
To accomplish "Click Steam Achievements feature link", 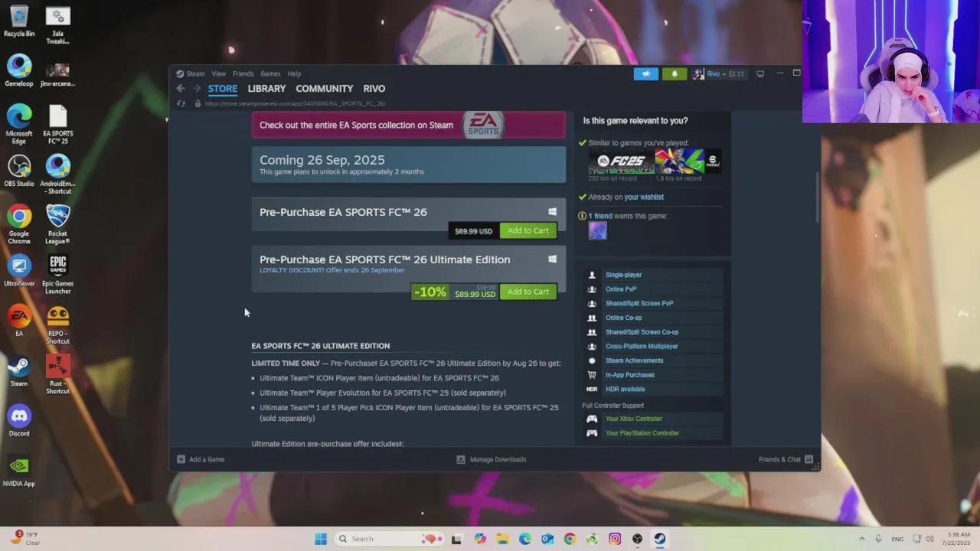I will (x=635, y=360).
